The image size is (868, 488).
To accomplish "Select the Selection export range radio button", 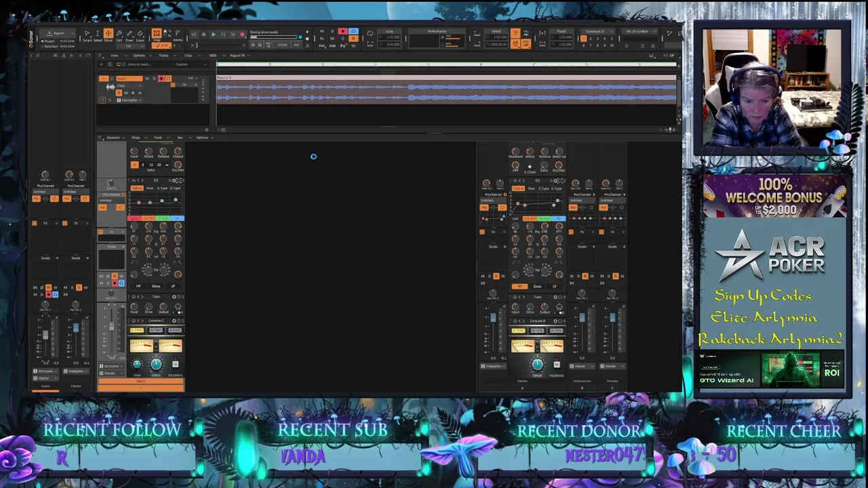I will point(43,47).
